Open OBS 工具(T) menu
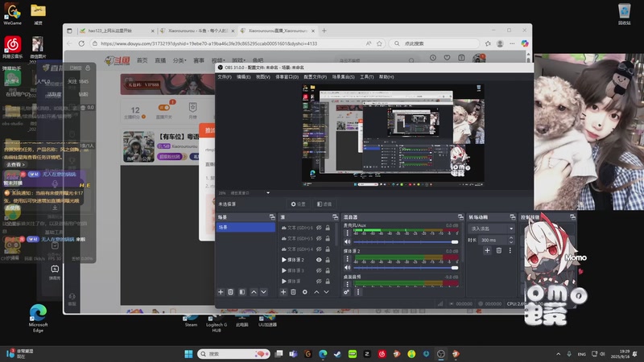This screenshot has height=362, width=644. [367, 76]
